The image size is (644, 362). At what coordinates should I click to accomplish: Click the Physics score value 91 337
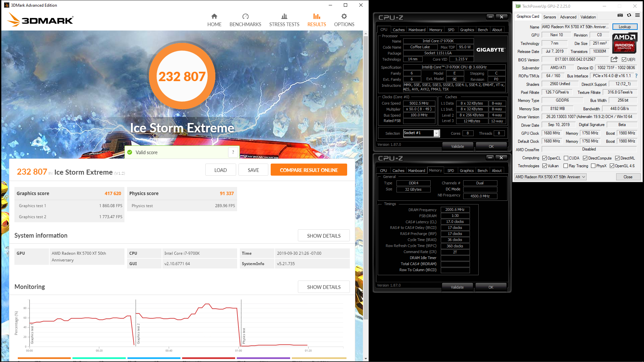(x=227, y=193)
